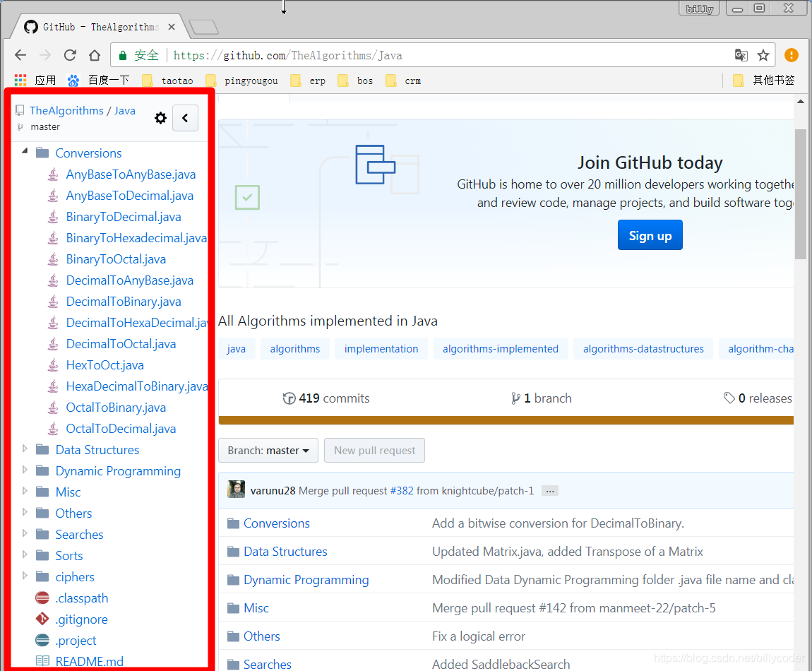The height and width of the screenshot is (671, 812).
Task: Click the Java icon beside DecimalToHexaDecimal.java
Action: (53, 323)
